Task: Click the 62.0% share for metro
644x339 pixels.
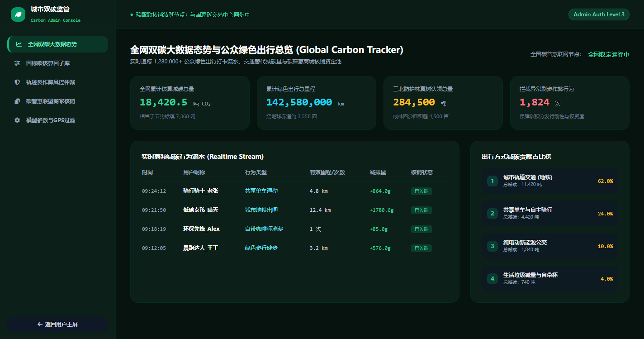Action: pos(605,181)
